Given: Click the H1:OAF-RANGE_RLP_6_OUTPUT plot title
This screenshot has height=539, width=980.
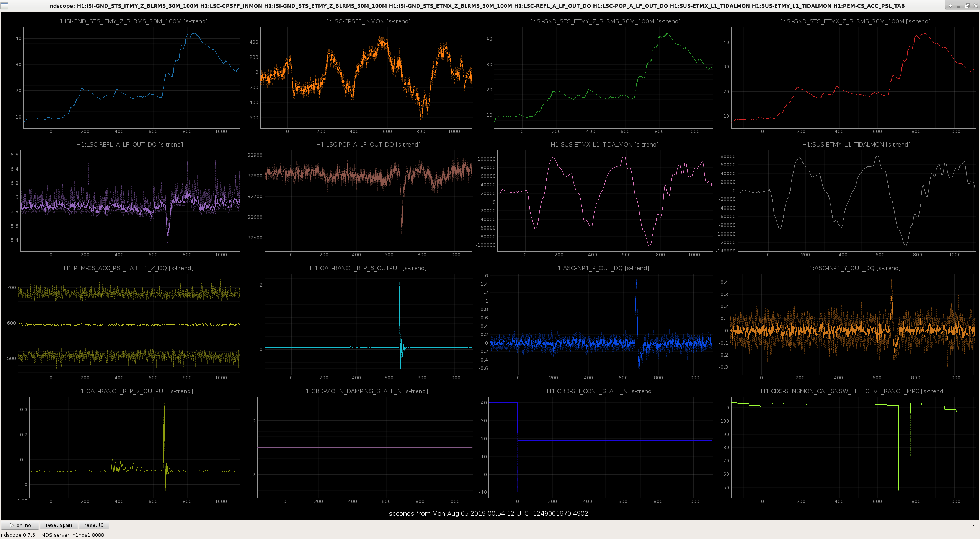Looking at the screenshot, I should pos(368,268).
